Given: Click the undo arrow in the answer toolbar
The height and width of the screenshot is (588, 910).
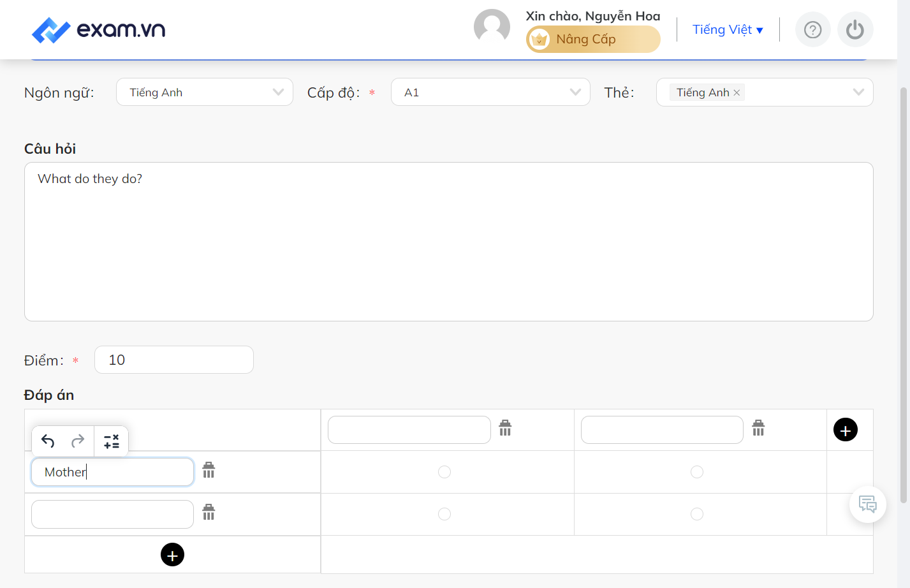Looking at the screenshot, I should point(48,441).
